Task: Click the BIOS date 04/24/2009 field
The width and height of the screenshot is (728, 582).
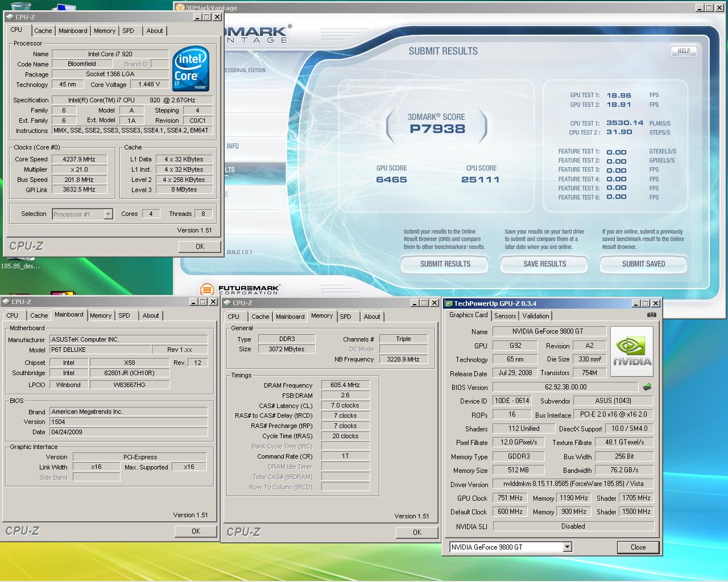Action: click(x=129, y=432)
